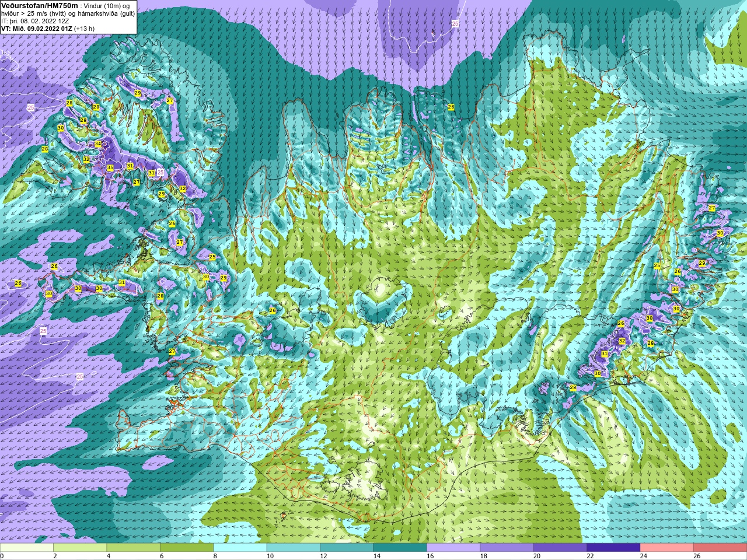Click the 'IT: þri. 08. 02. 2022 12Z' line

35,21
